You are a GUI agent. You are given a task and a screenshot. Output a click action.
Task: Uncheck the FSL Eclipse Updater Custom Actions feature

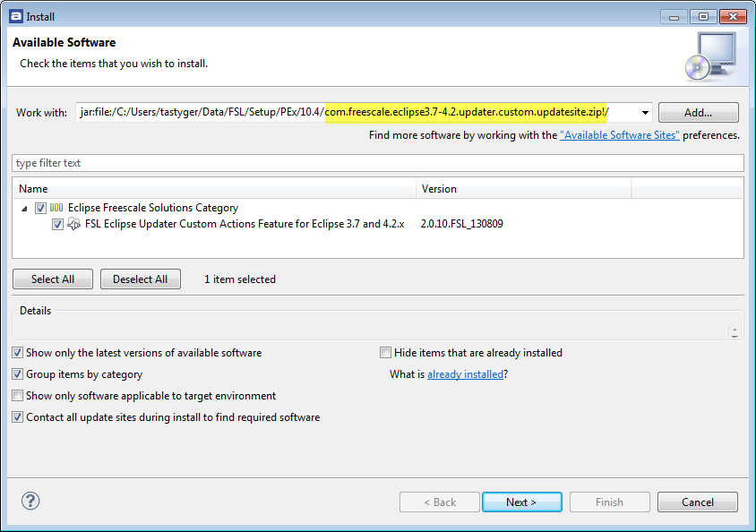58,224
